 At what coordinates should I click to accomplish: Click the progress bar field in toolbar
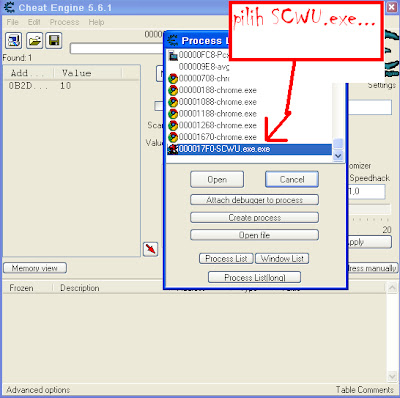pyautogui.click(x=116, y=49)
